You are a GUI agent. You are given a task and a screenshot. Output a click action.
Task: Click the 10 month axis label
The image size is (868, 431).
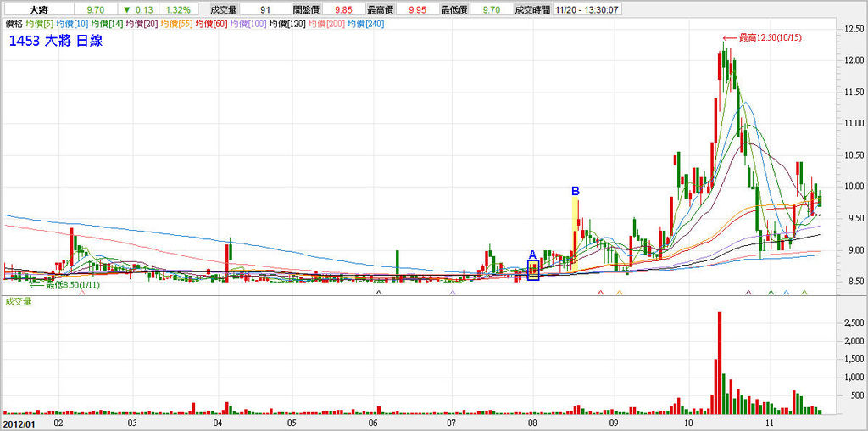tap(688, 423)
